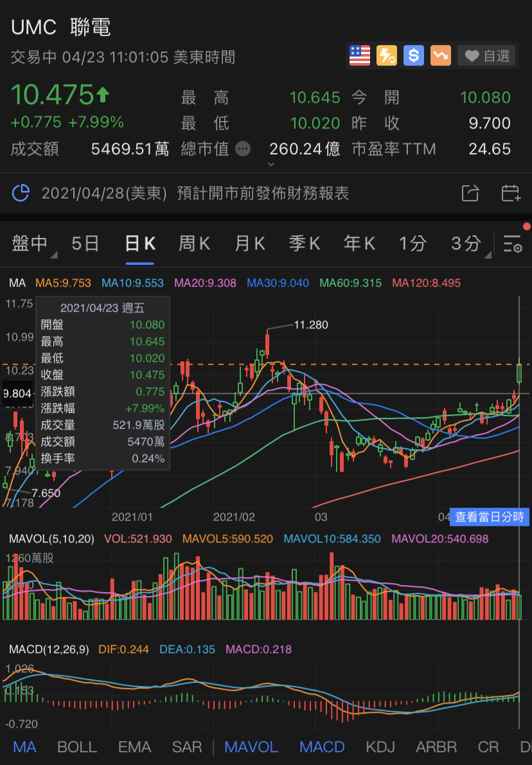Switch to 月K monthly chart
This screenshot has width=532, height=765.
coord(250,243)
